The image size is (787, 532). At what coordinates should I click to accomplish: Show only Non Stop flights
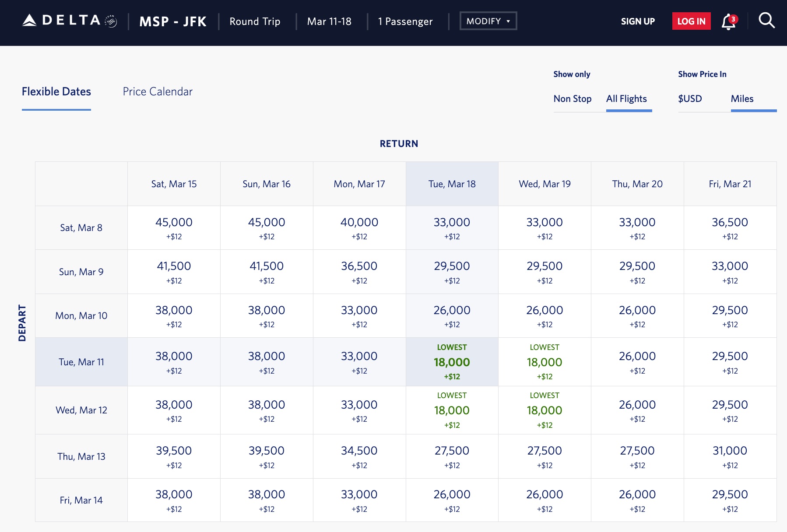pos(573,99)
